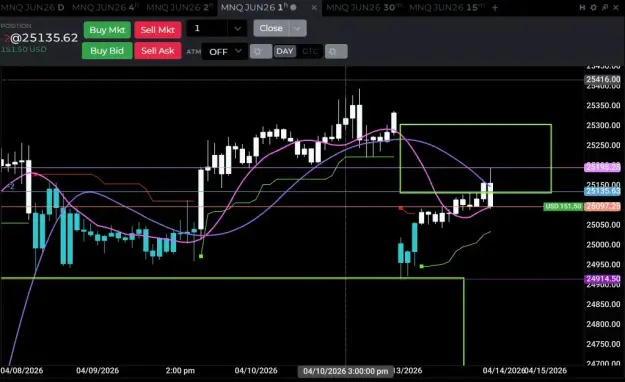
Task: Click the 24800.00 price axis label
Action: click(x=603, y=324)
